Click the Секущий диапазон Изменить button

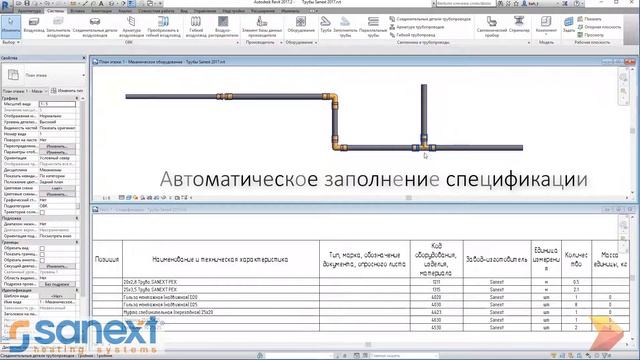[x=57, y=266]
